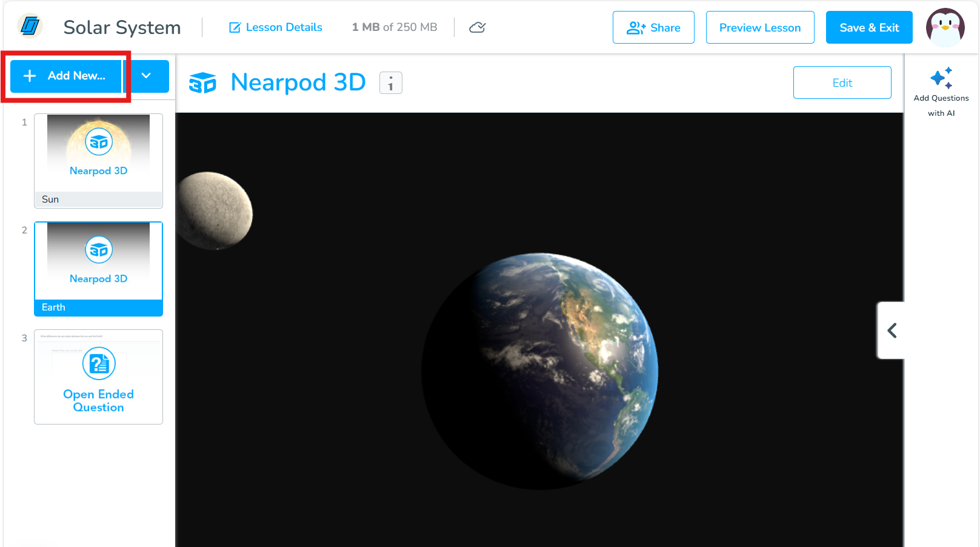
Task: Select the Sun slide thumbnail
Action: (x=98, y=160)
